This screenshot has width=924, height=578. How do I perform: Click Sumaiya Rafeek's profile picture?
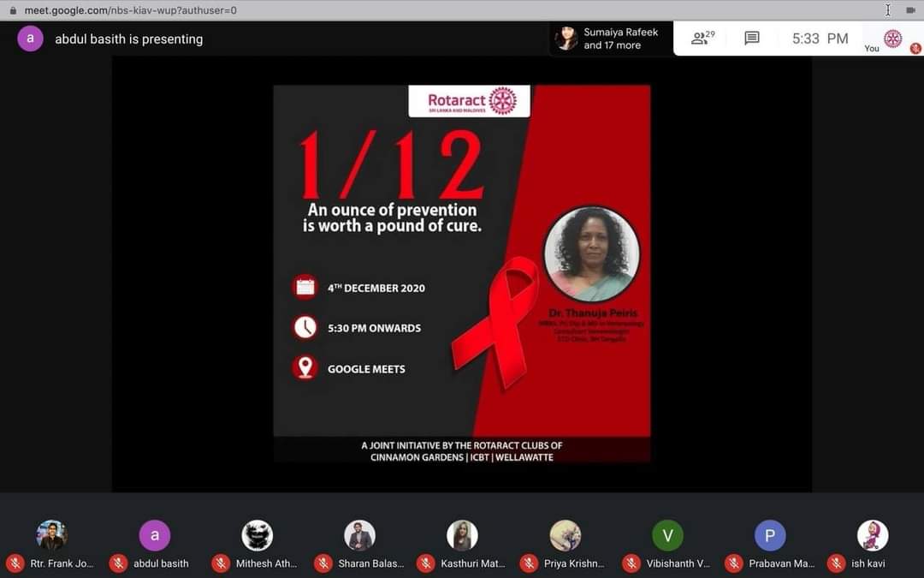point(566,39)
